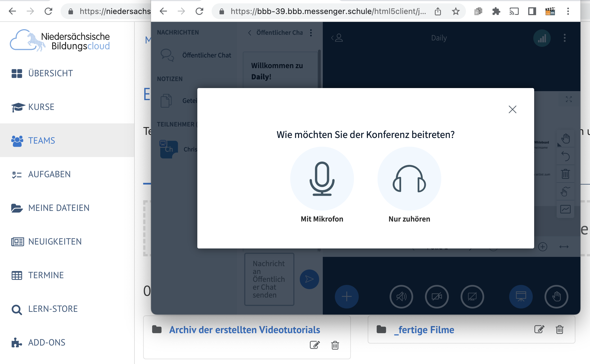Select the Mit Mikrofon microphone option

322,179
